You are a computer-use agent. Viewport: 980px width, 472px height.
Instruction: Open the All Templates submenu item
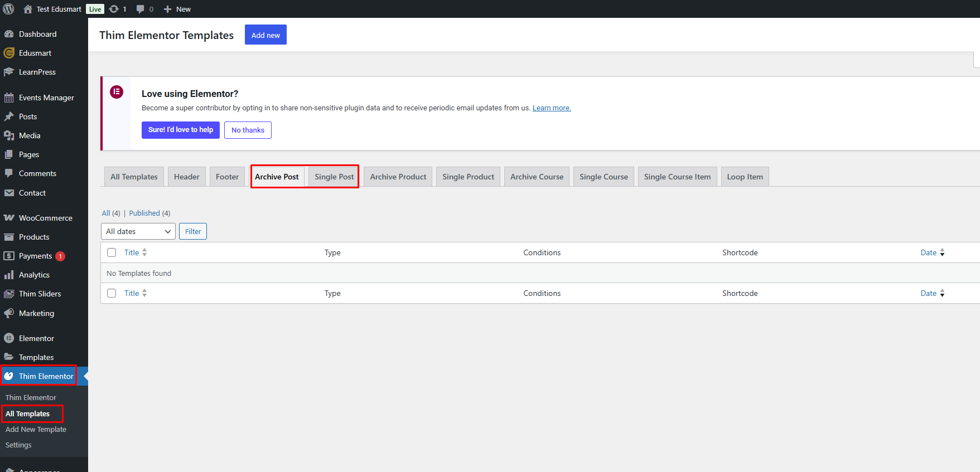28,413
